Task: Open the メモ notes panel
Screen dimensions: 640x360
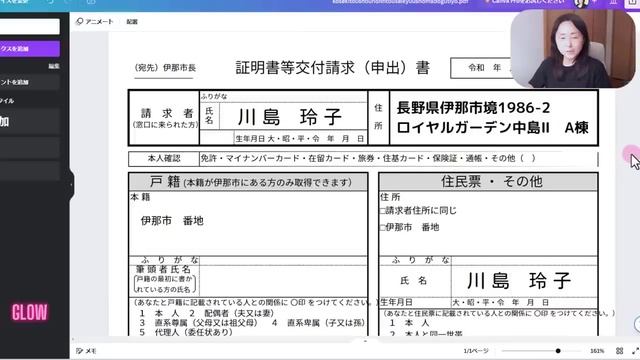Action: 87,351
